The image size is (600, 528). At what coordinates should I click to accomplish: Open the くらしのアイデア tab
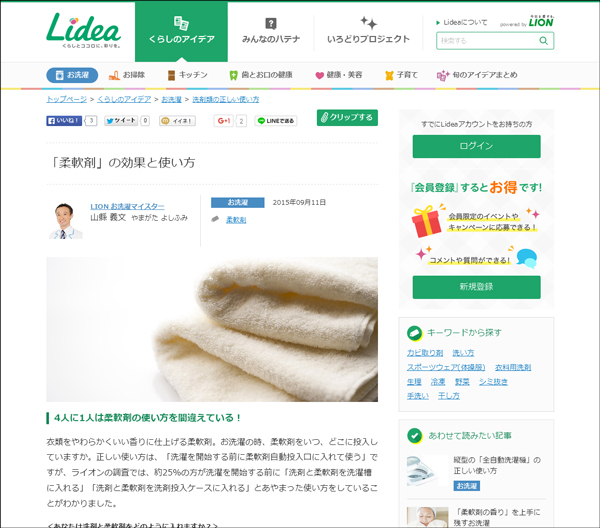tap(181, 31)
